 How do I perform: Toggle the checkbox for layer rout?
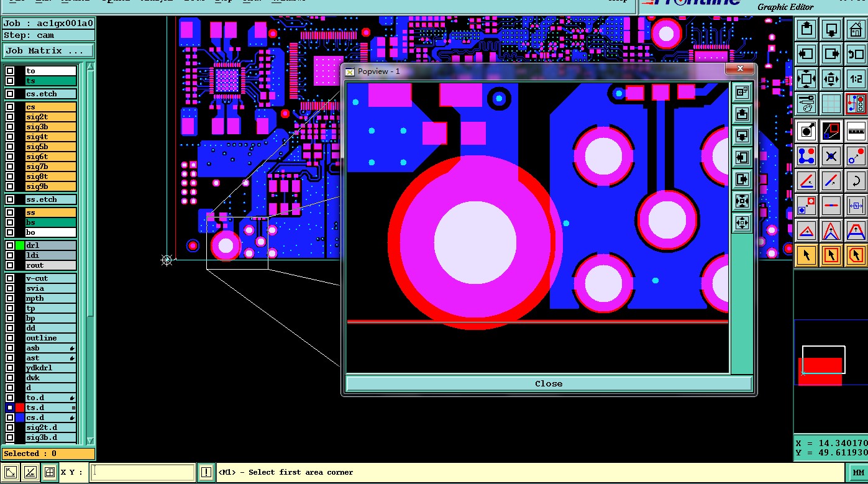(10, 265)
